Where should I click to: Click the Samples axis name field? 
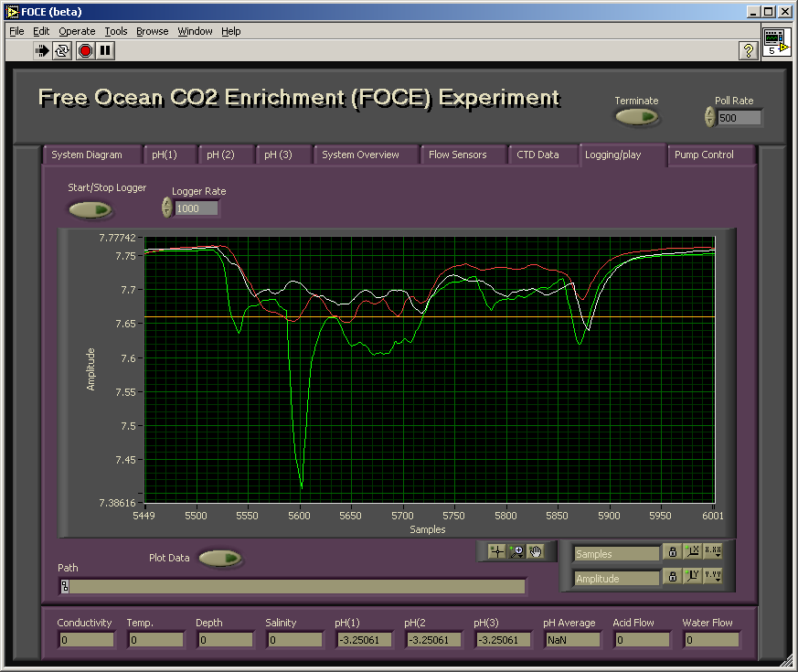(617, 554)
